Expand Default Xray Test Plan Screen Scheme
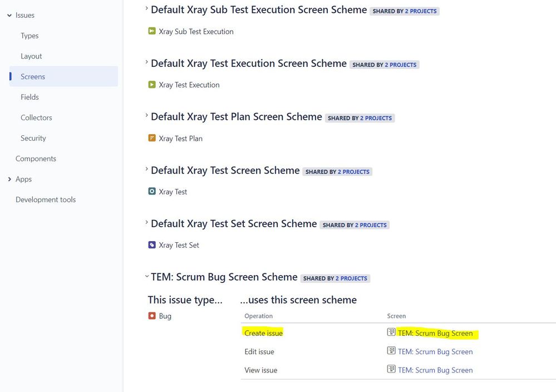 point(146,115)
